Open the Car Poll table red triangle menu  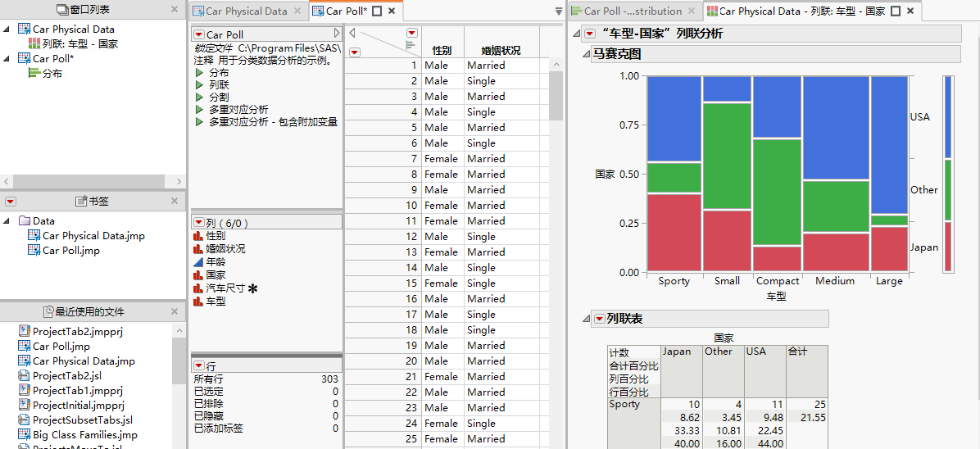coord(199,34)
